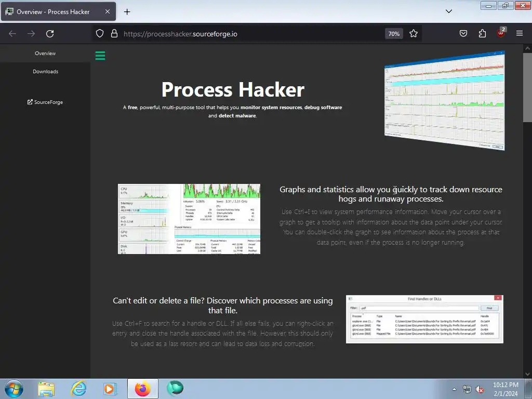
Task: Reload the current page
Action: (x=50, y=34)
